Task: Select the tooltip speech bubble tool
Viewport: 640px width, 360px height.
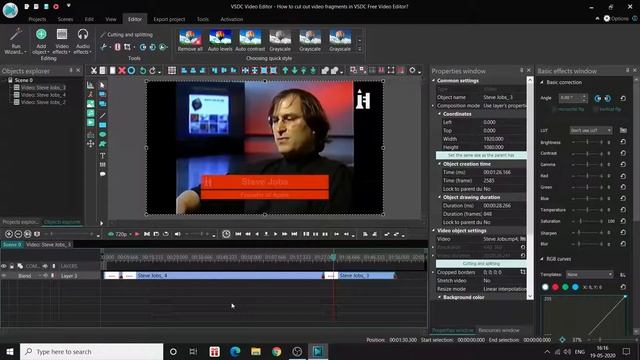Action: pyautogui.click(x=102, y=174)
